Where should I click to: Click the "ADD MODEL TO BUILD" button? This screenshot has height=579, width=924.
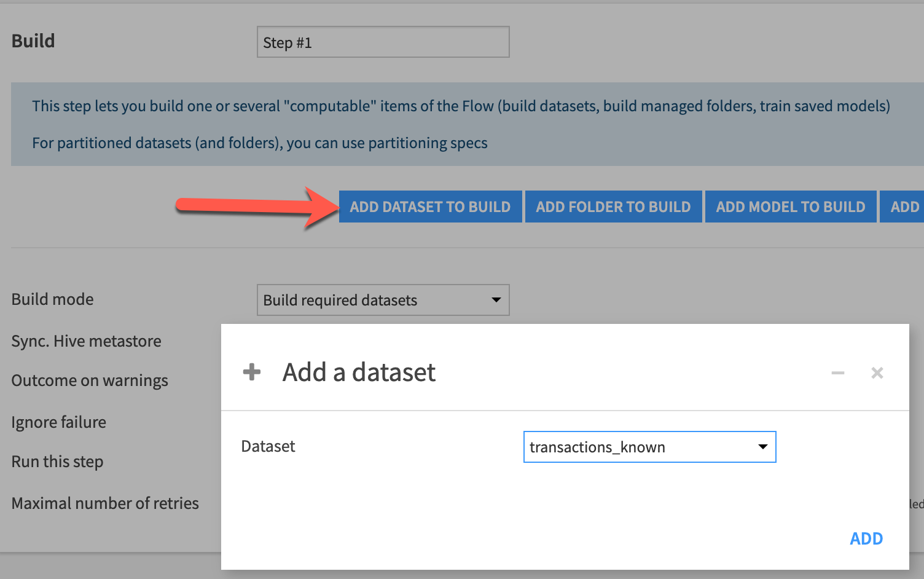pos(791,207)
